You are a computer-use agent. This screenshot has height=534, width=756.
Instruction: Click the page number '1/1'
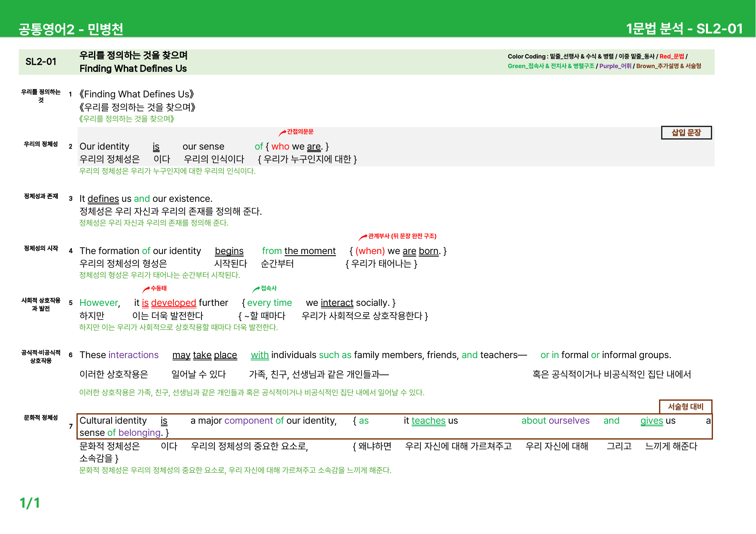(x=30, y=503)
